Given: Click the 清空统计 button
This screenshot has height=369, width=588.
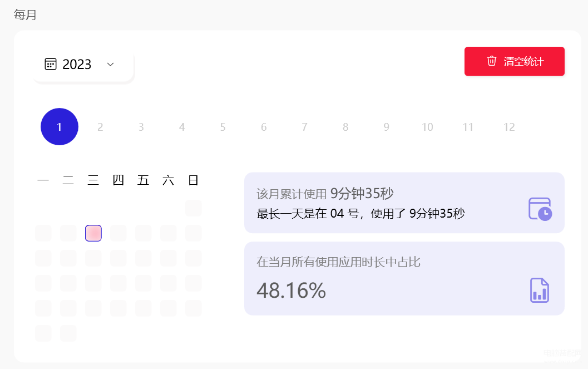Looking at the screenshot, I should pyautogui.click(x=514, y=61).
